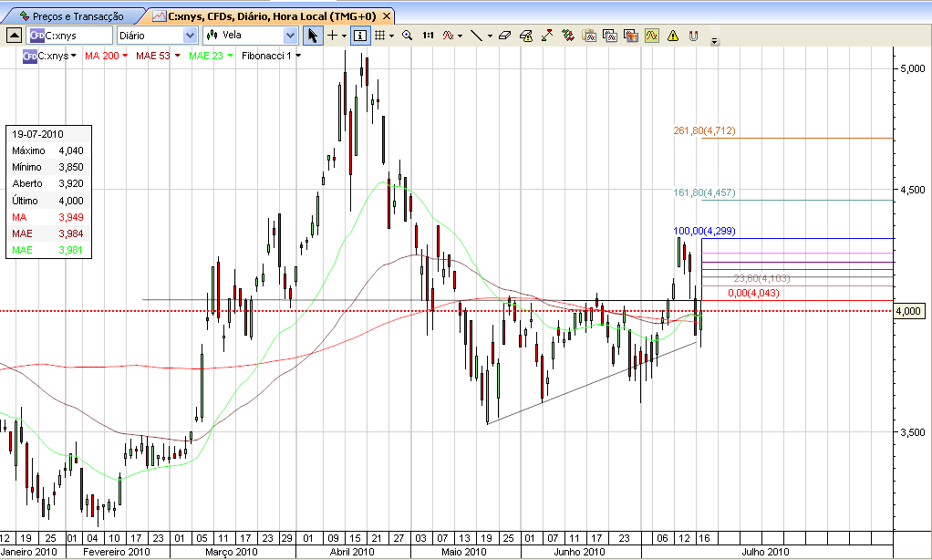932x560 pixels.
Task: Open the MAE 53 indicator menu
Action: coord(177,56)
